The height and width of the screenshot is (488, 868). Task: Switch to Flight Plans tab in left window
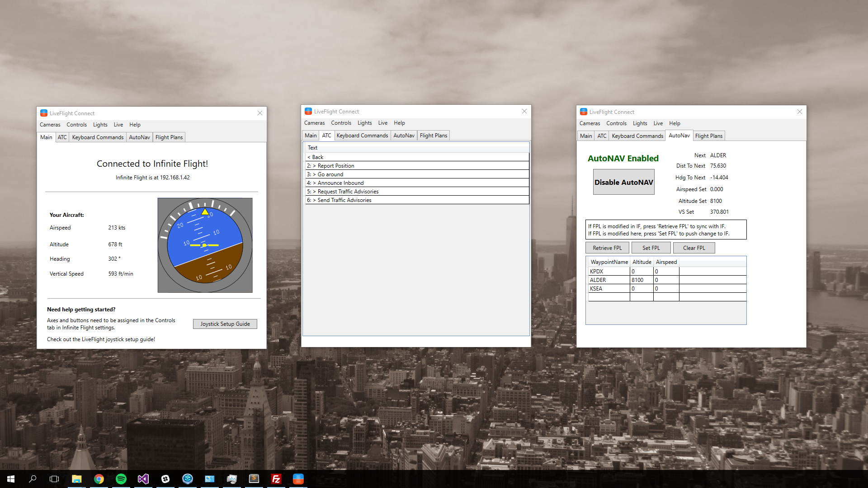tap(169, 137)
